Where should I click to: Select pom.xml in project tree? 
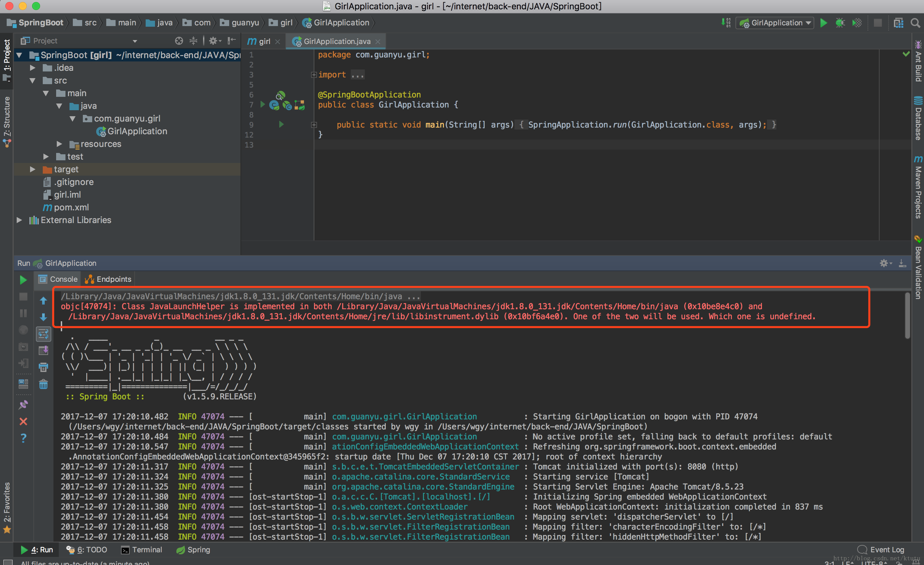66,207
